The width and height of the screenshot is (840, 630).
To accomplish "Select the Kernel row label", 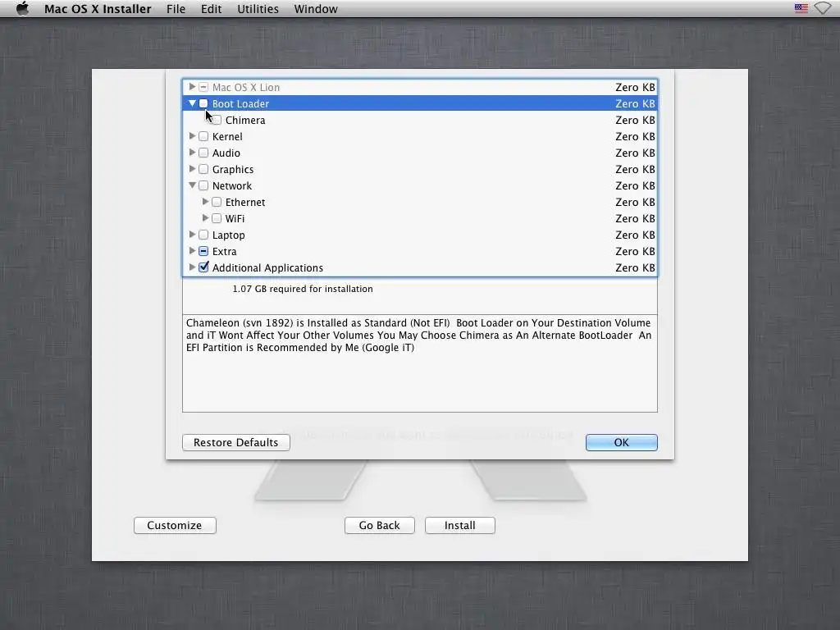I will [x=227, y=137].
